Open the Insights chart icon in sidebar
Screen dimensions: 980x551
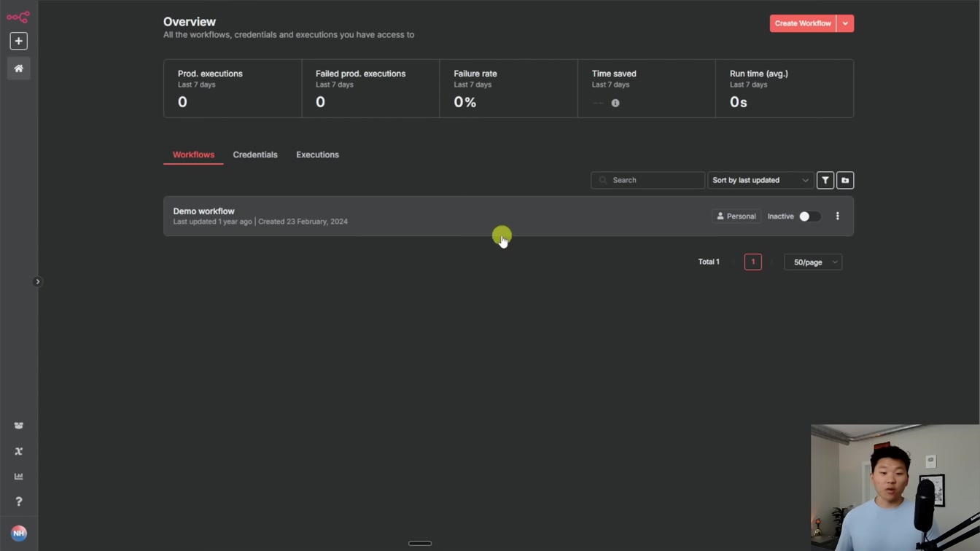[x=18, y=477]
